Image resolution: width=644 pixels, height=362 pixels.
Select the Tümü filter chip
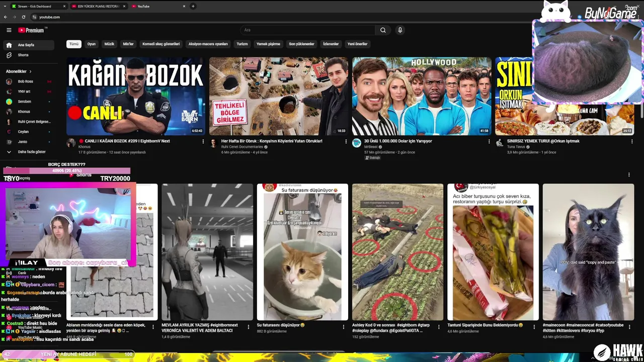[74, 44]
